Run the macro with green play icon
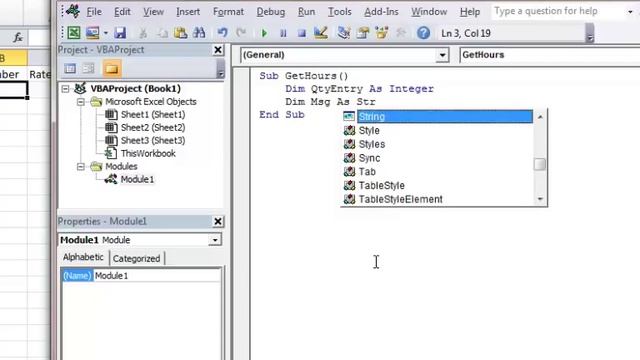This screenshot has height=360, width=640. [264, 33]
